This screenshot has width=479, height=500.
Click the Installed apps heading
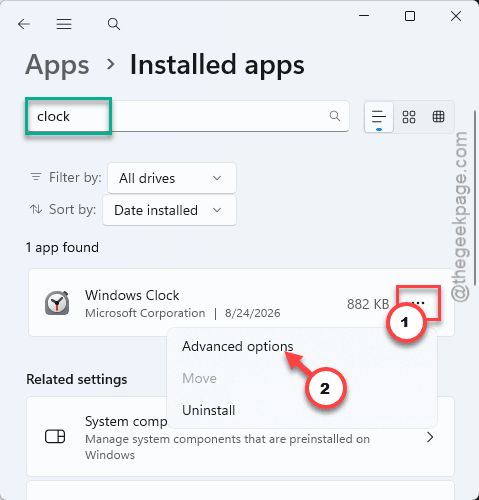[217, 65]
